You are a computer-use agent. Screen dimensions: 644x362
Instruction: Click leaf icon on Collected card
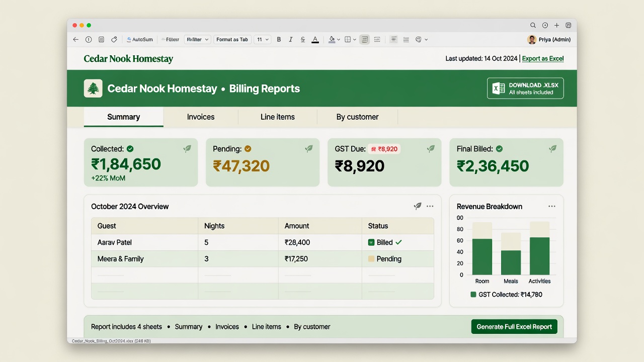tap(187, 149)
